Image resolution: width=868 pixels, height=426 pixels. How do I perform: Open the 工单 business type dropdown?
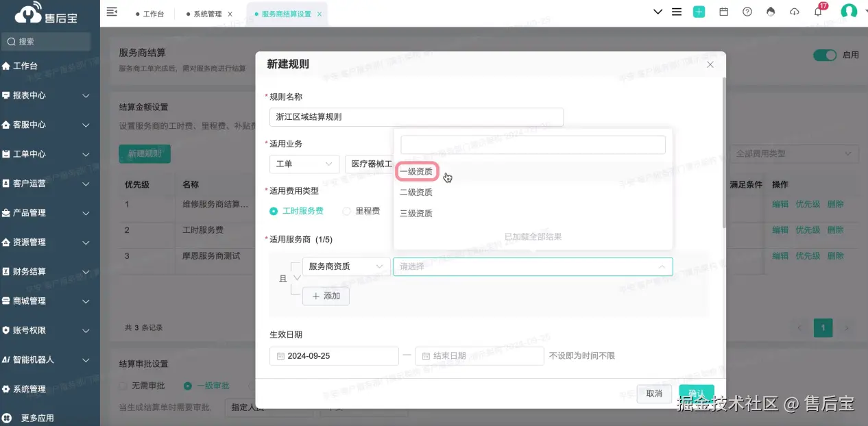[304, 163]
